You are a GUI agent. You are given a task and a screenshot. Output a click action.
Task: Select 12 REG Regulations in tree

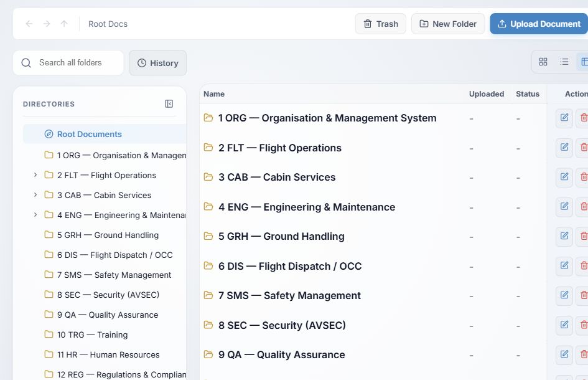point(114,374)
